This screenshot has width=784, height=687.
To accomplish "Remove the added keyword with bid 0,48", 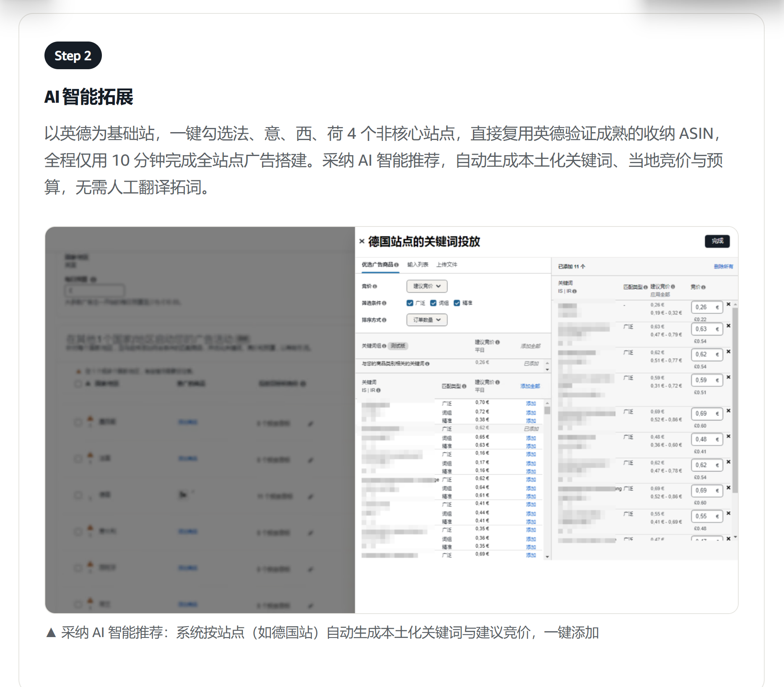I will [728, 436].
